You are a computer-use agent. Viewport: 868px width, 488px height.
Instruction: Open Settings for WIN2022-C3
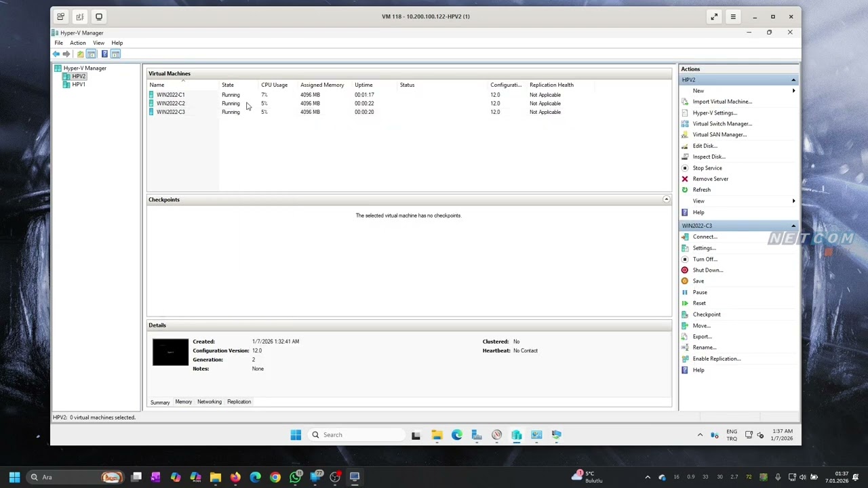coord(704,248)
